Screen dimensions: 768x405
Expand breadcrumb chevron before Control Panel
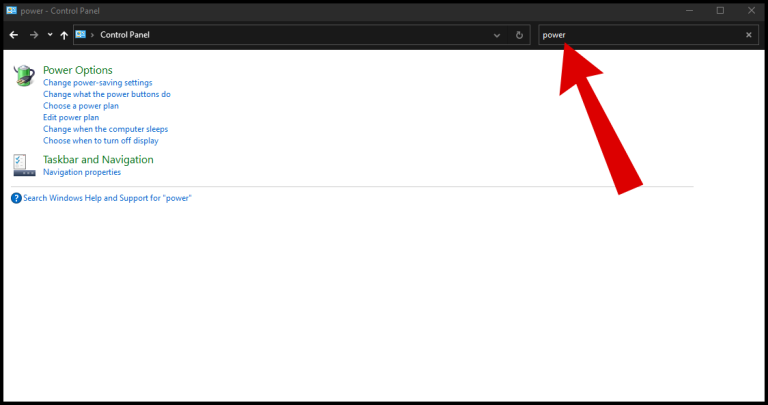pyautogui.click(x=92, y=35)
